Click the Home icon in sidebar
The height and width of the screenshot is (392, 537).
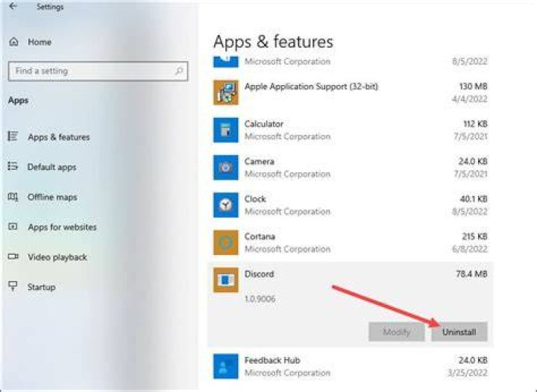click(13, 42)
